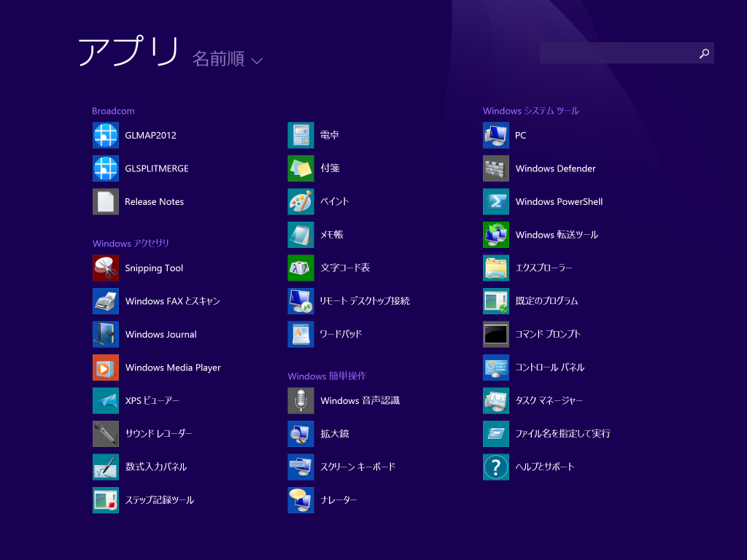Expand the 名前順 sort dropdown
This screenshot has width=747, height=560.
click(228, 59)
